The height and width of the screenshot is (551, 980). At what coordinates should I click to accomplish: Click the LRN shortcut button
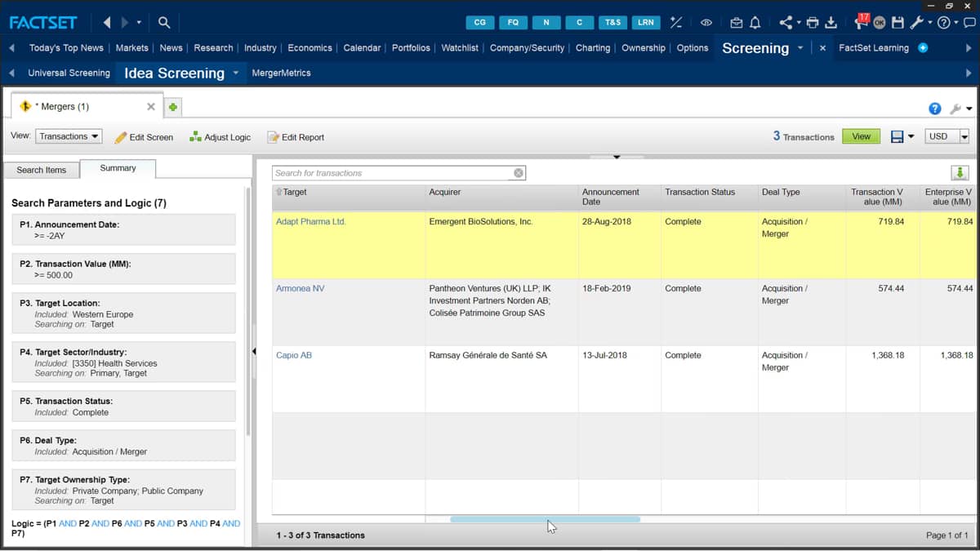tap(645, 22)
